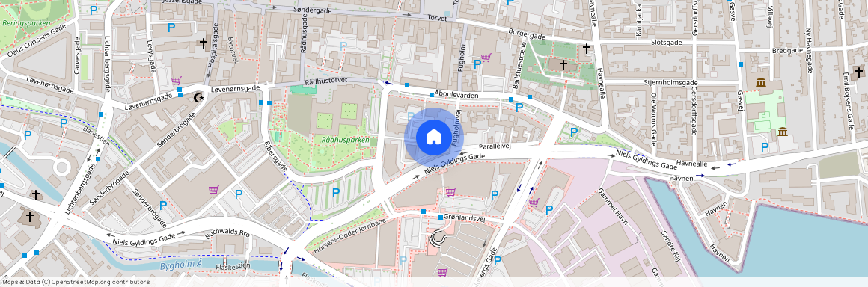Select the Claus Cortsens Gade label
The width and height of the screenshot is (868, 287).
coord(37,40)
